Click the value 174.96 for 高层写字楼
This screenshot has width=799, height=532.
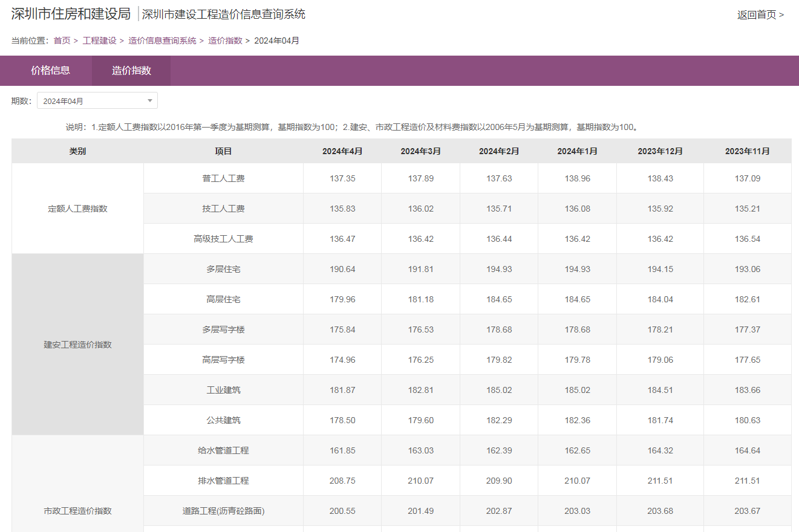tap(342, 360)
